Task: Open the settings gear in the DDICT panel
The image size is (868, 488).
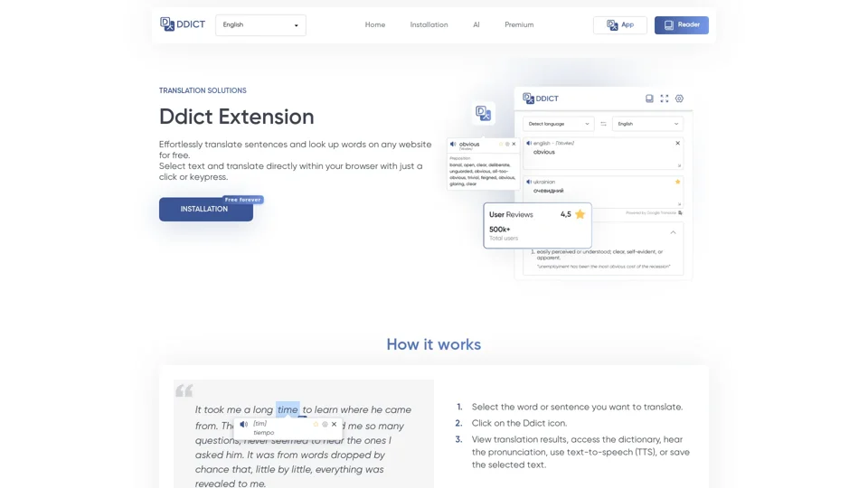Action: click(679, 99)
